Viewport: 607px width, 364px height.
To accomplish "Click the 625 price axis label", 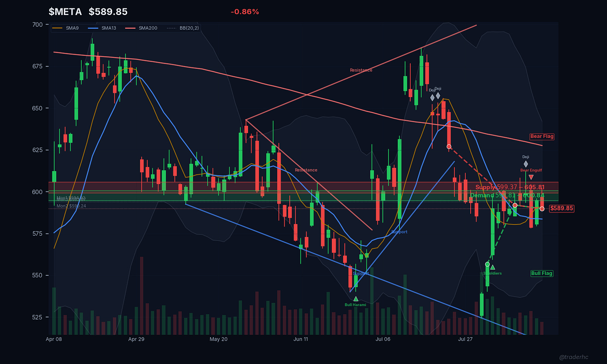I will tap(38, 150).
